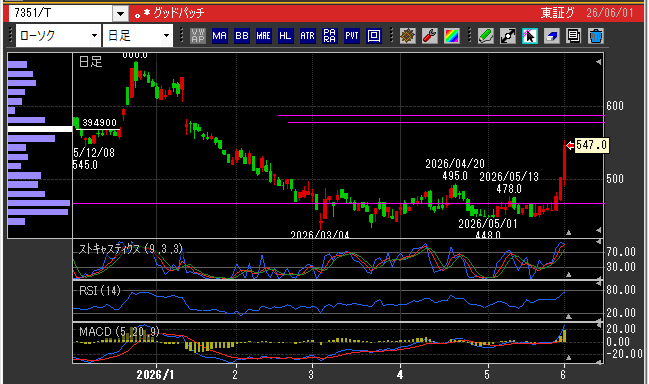The width and height of the screenshot is (649, 384).
Task: Click the -20.00 MACD axis value
Action: tap(624, 354)
